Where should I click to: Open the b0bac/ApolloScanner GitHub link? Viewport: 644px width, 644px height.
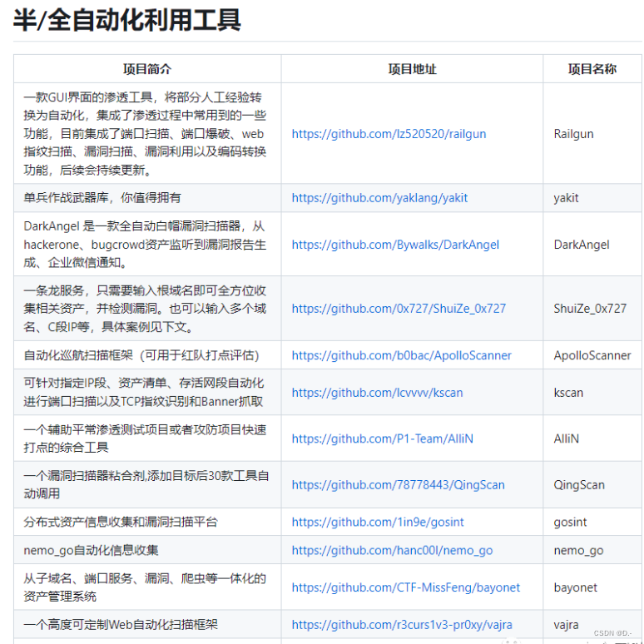point(401,355)
